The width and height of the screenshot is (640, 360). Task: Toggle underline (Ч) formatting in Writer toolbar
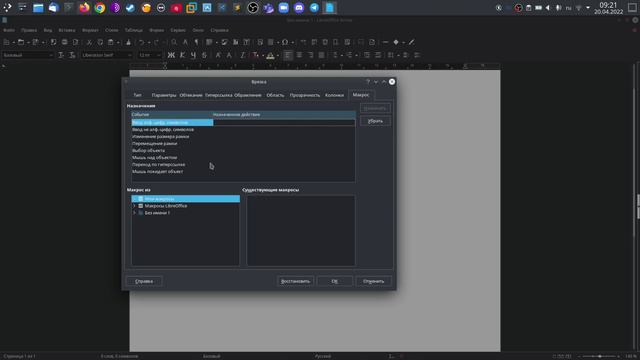[x=193, y=55]
